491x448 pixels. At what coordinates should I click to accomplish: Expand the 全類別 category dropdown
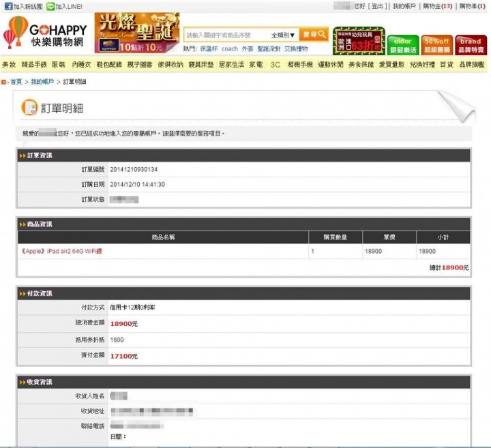point(283,35)
